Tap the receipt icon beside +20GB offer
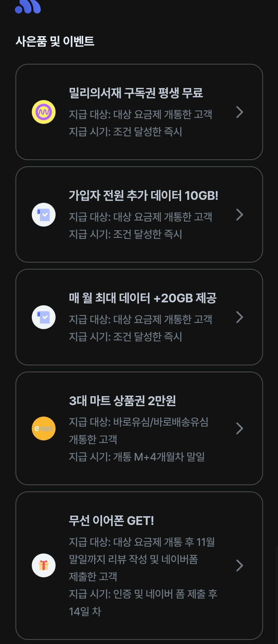The width and height of the screenshot is (278, 644). click(44, 317)
